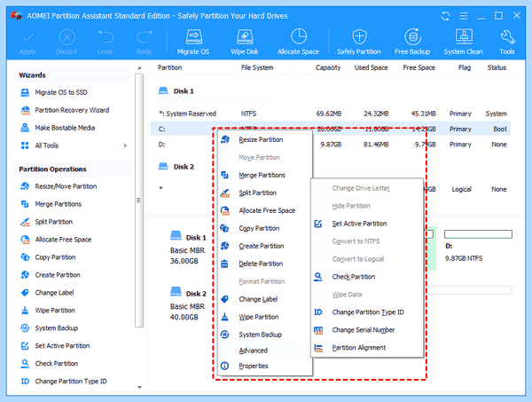532x402 pixels.
Task: Expand the All Tools submenu arrow
Action: pos(126,146)
